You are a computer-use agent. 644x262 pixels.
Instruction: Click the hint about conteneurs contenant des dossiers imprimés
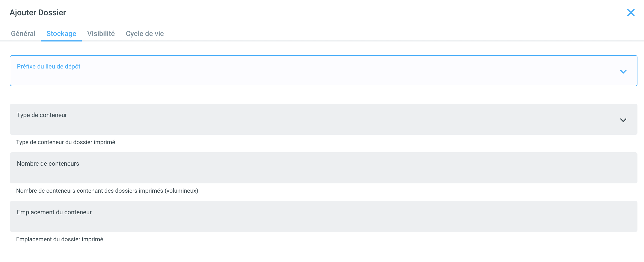107,191
